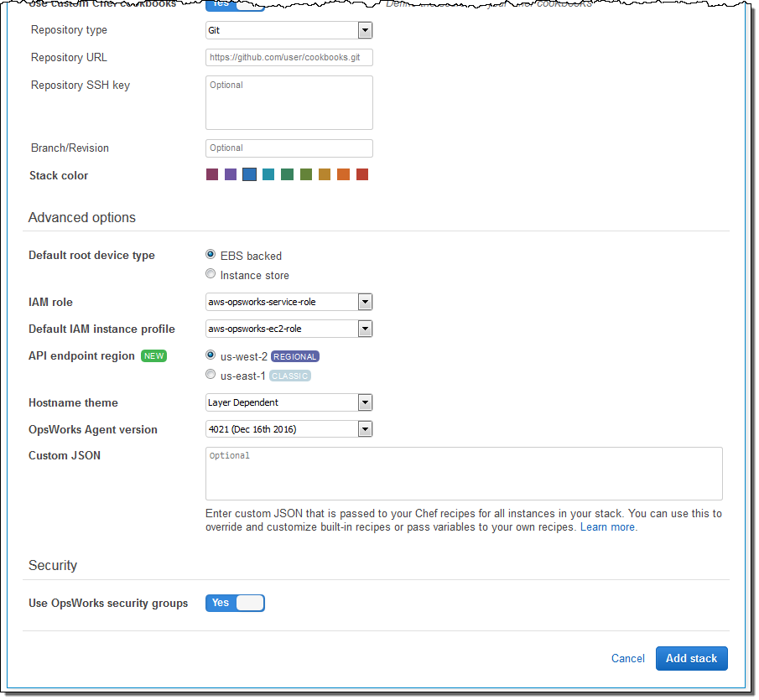Pick the olive green stack color swatch

[306, 174]
